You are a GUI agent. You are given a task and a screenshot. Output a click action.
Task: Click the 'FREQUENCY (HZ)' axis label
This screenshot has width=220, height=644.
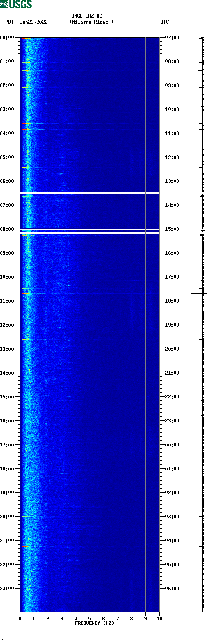tap(94, 623)
